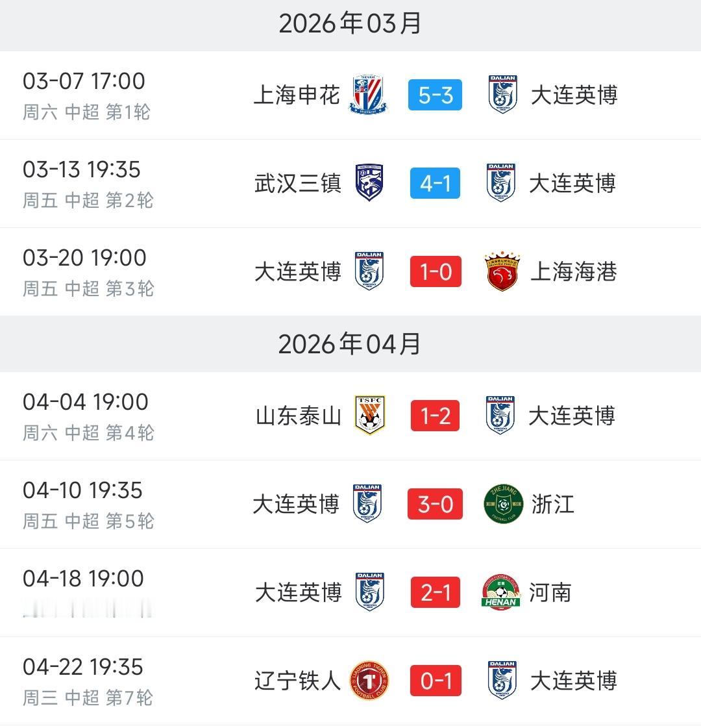Click the Shandong Taishan TSFC crest
The width and height of the screenshot is (701, 728).
point(370,415)
